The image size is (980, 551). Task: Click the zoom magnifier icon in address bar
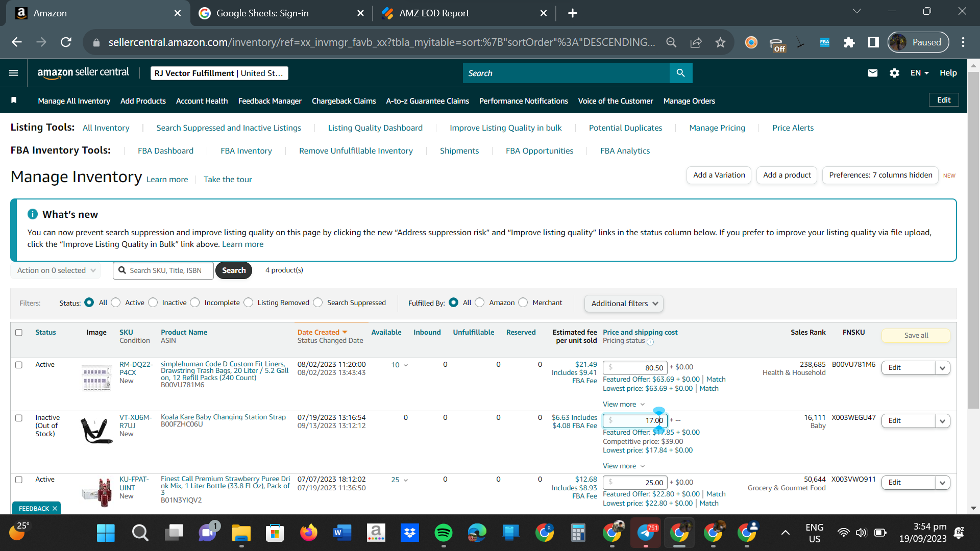[671, 42]
